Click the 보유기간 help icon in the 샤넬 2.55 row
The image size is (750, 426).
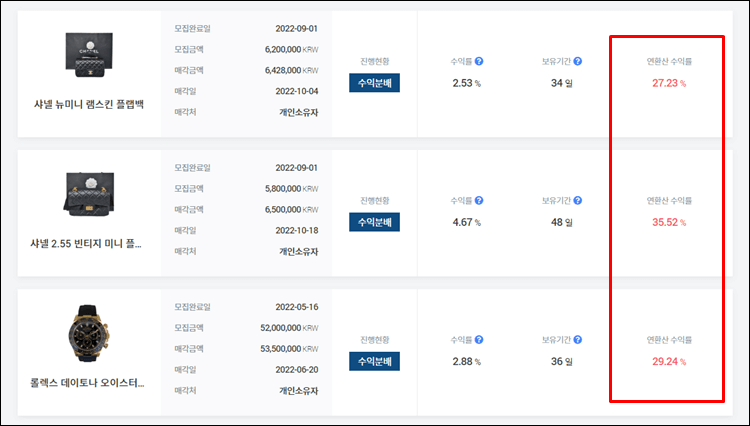(578, 200)
